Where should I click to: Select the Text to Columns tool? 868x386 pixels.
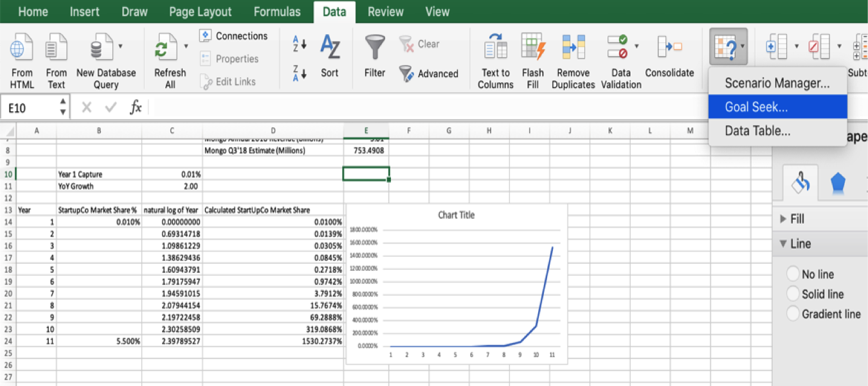495,58
